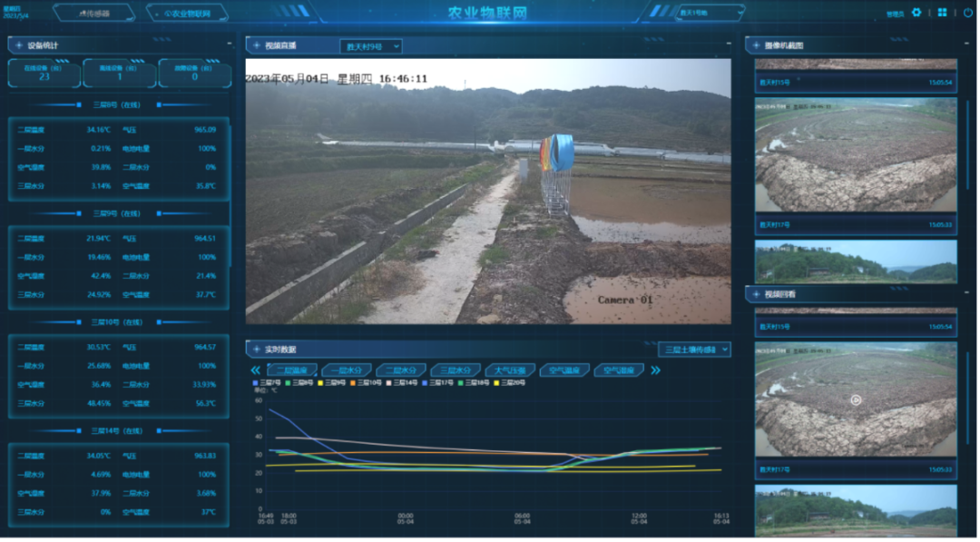Toggle 三层9号 legend series

(331, 382)
